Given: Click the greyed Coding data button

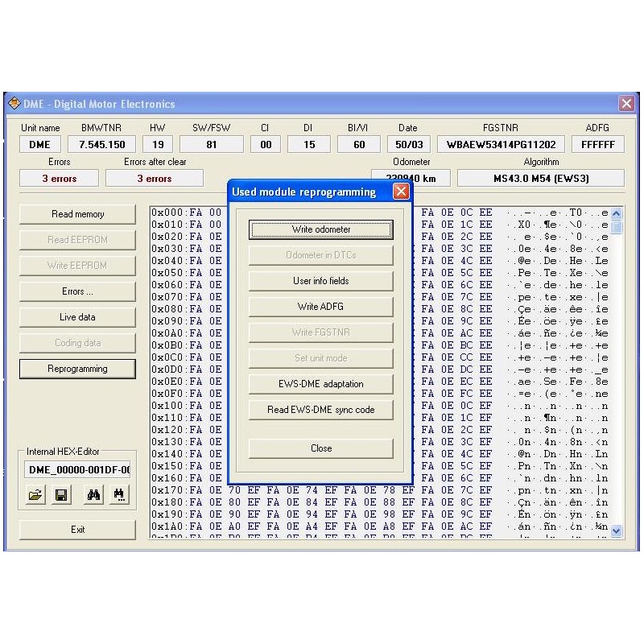Looking at the screenshot, I should coord(77,343).
